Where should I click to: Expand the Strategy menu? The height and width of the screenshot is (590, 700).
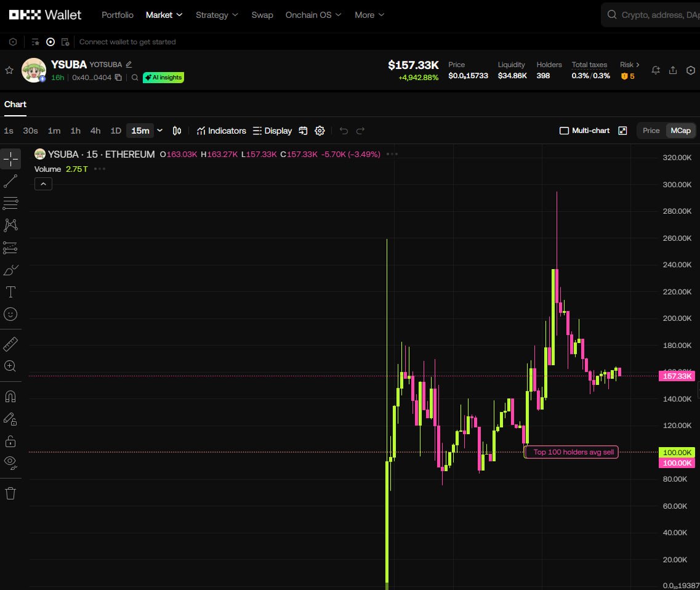217,15
